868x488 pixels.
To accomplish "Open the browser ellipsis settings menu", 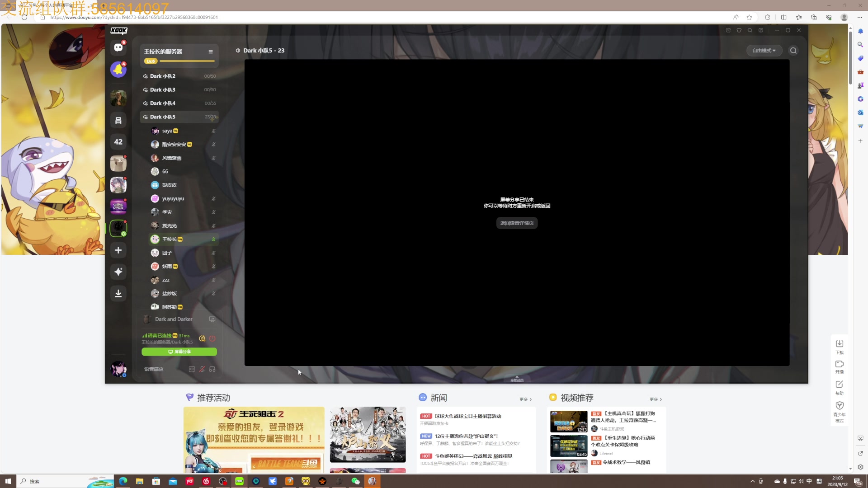I will click(860, 17).
